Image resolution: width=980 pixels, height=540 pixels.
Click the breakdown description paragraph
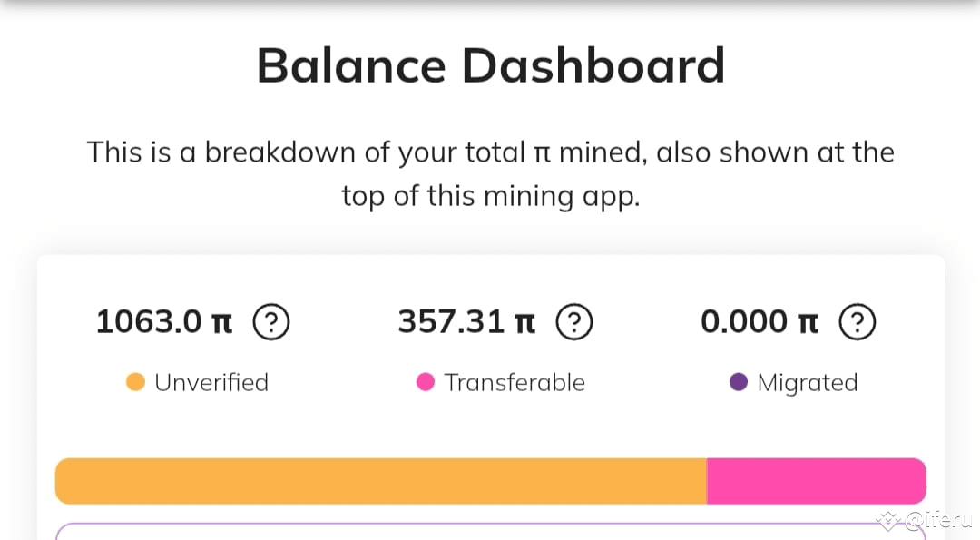[x=491, y=174]
